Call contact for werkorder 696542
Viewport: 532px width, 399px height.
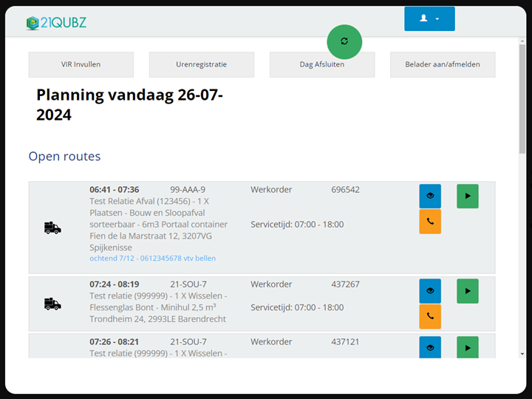430,222
